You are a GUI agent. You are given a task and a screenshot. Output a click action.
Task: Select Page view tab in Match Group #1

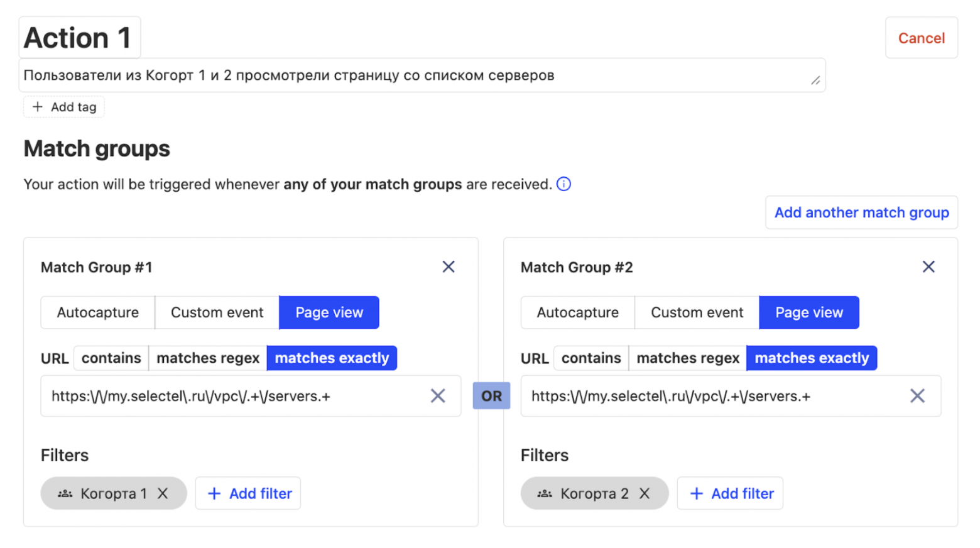coord(329,312)
